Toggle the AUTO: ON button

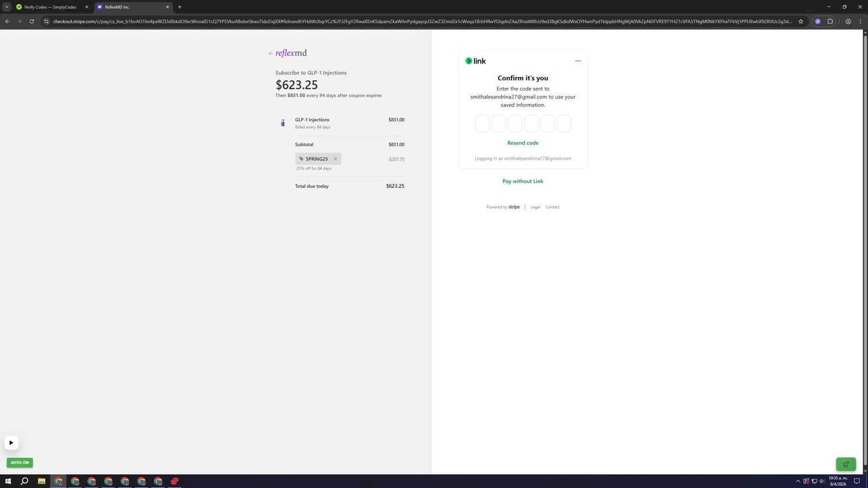tap(20, 463)
